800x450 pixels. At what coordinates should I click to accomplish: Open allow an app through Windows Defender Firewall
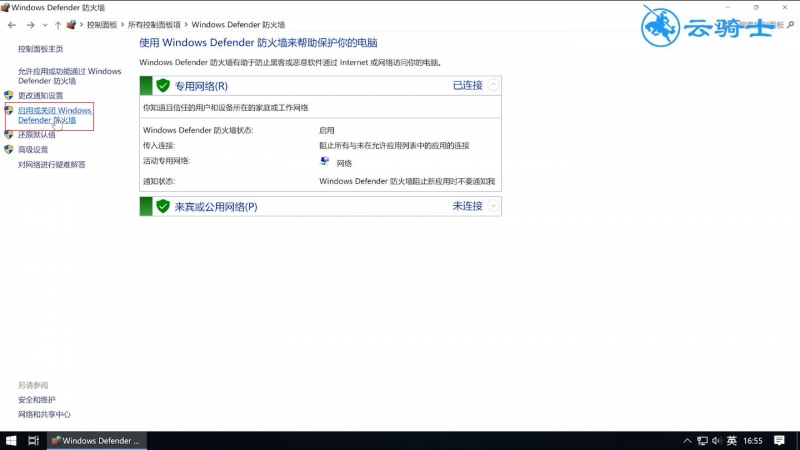[x=69, y=76]
